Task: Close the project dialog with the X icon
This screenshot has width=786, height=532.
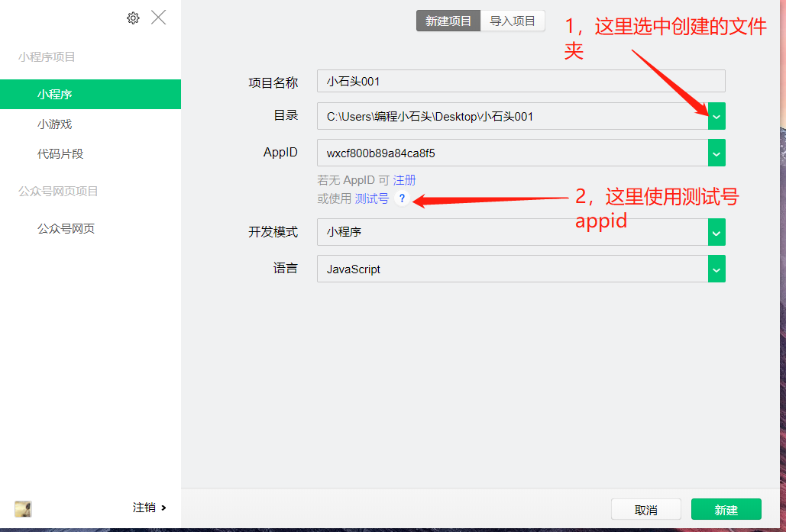Action: [x=158, y=18]
